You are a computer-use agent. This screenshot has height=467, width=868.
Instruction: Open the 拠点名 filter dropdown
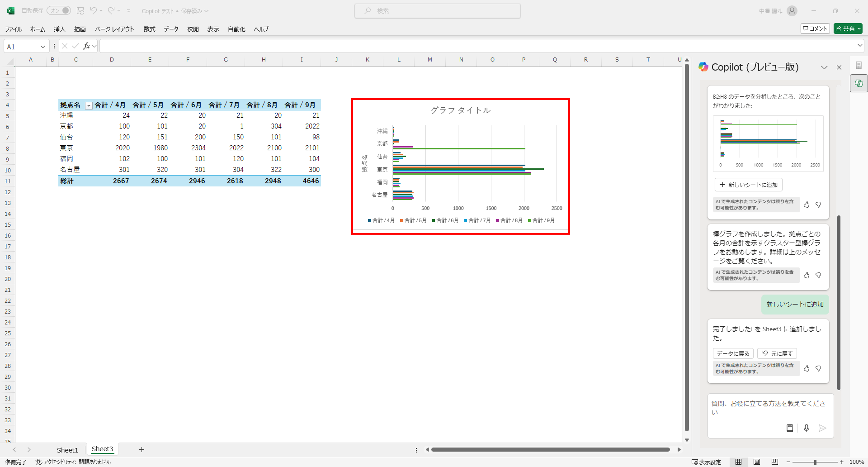tap(89, 105)
